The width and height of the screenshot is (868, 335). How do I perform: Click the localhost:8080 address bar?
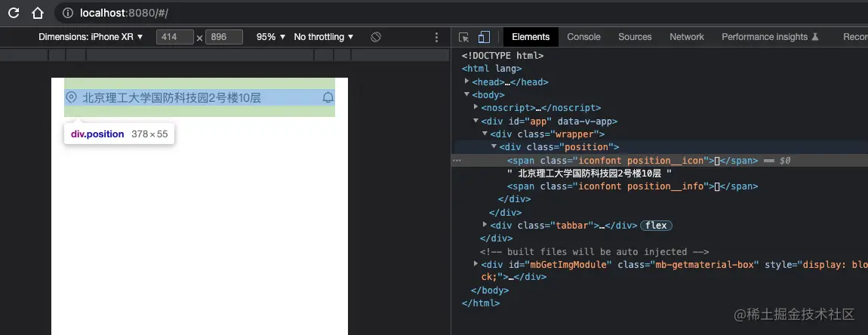click(x=460, y=12)
